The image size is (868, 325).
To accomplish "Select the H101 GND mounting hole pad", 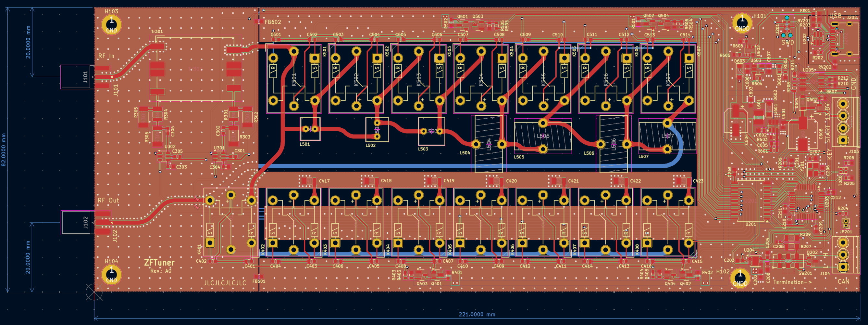I will 742,23.
